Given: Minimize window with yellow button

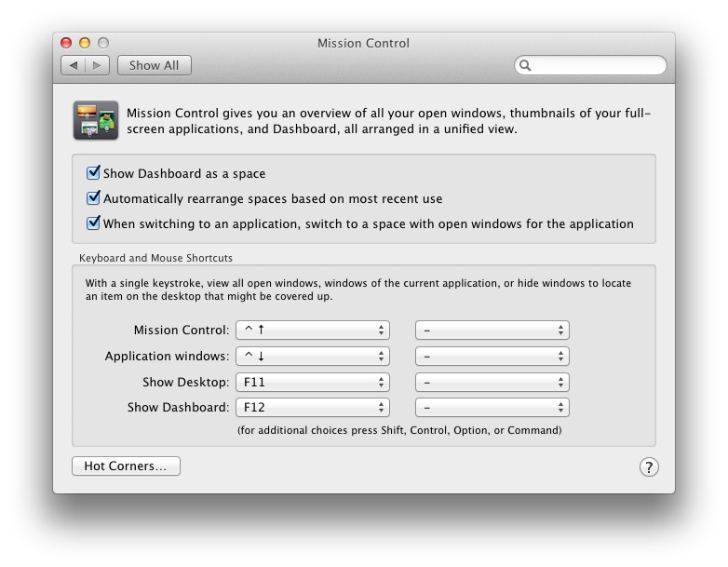Looking at the screenshot, I should click(x=85, y=43).
